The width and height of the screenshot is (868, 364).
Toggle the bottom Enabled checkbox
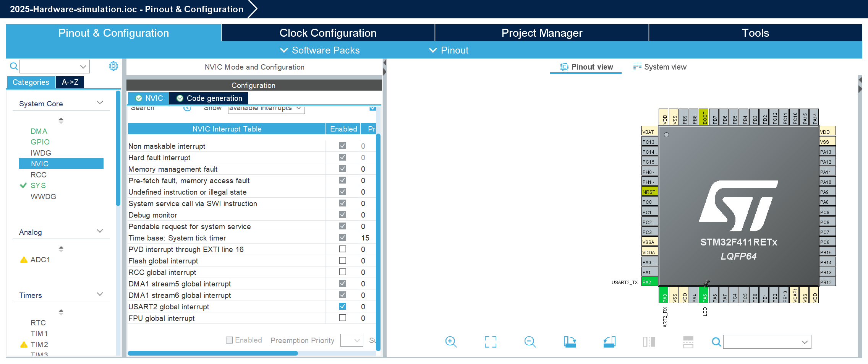229,340
